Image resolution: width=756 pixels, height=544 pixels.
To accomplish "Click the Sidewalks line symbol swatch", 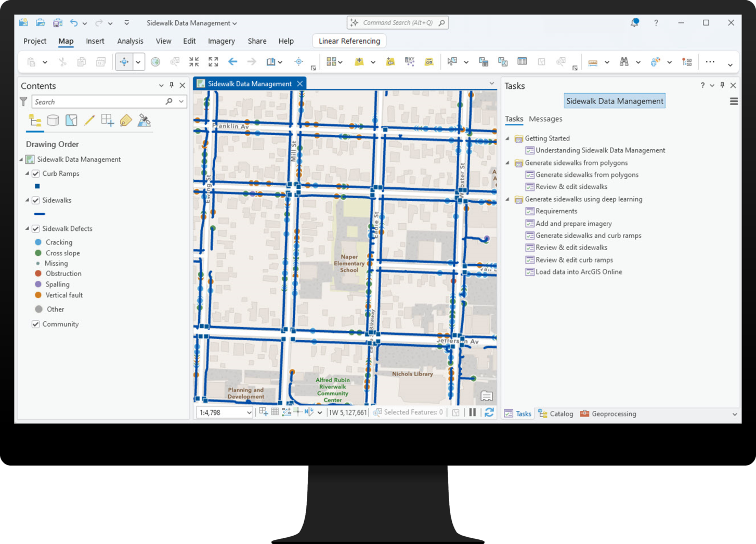I will 40,213.
